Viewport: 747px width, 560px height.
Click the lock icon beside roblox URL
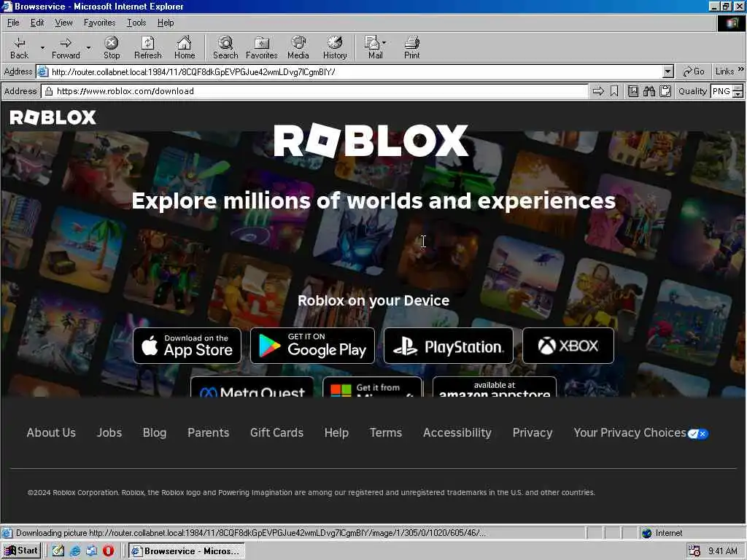[x=49, y=91]
